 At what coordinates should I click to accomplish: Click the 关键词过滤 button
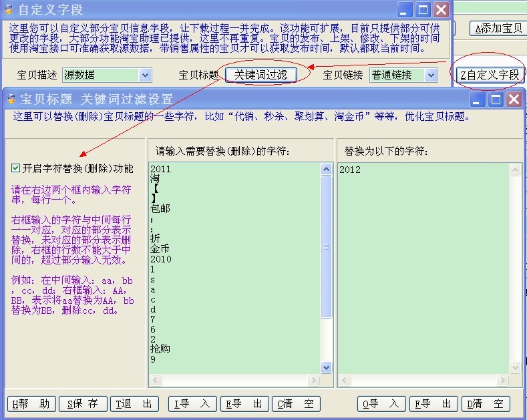[260, 75]
